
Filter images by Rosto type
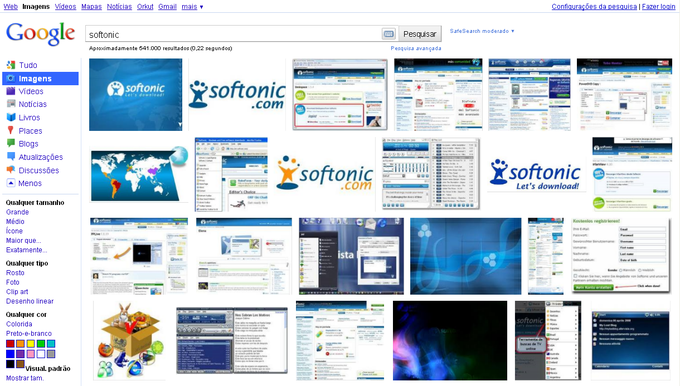15,273
